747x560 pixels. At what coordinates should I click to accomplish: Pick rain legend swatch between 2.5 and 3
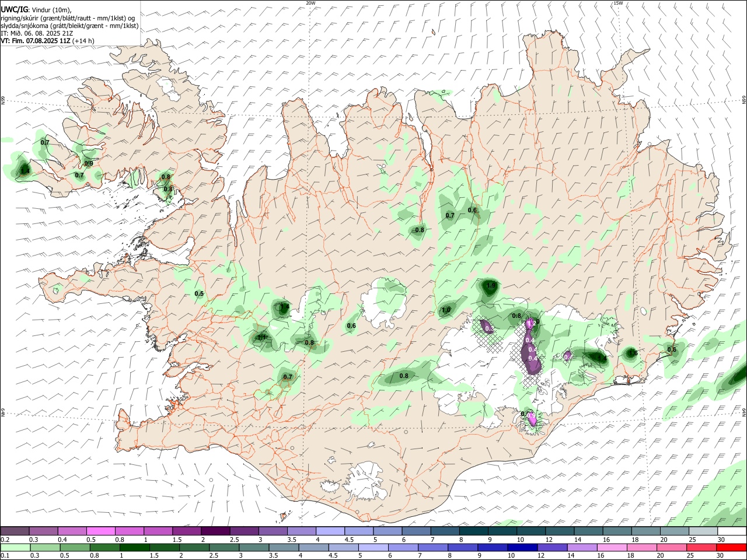[224, 547]
